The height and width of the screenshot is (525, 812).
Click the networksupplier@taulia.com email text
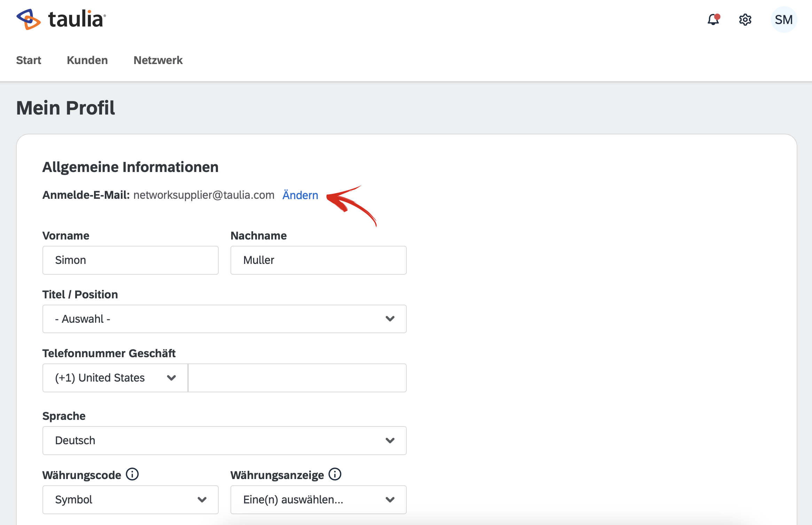204,195
